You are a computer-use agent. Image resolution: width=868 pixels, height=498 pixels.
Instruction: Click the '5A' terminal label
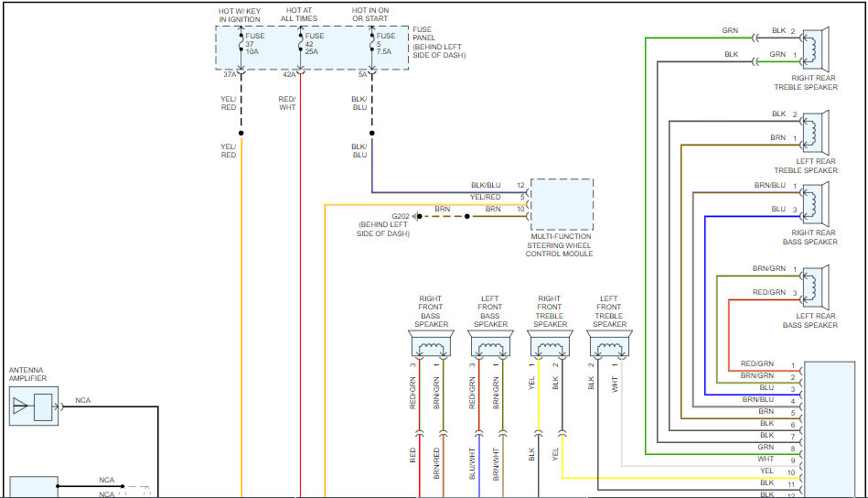[362, 74]
